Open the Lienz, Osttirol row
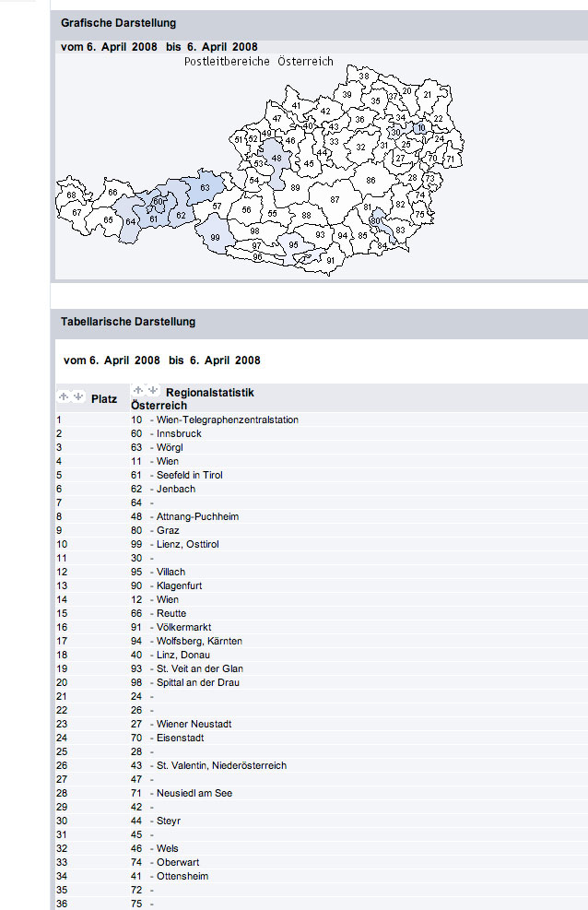The width and height of the screenshot is (588, 910). click(187, 544)
